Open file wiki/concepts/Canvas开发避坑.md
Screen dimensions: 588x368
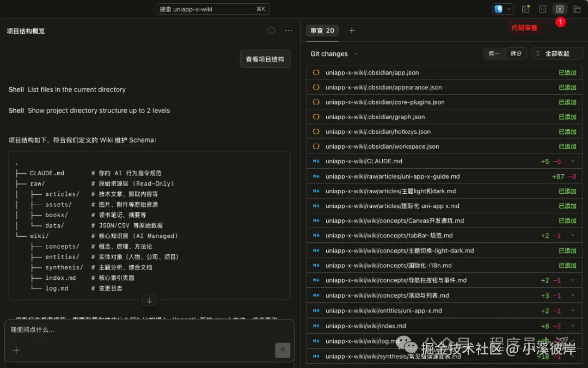coord(395,220)
